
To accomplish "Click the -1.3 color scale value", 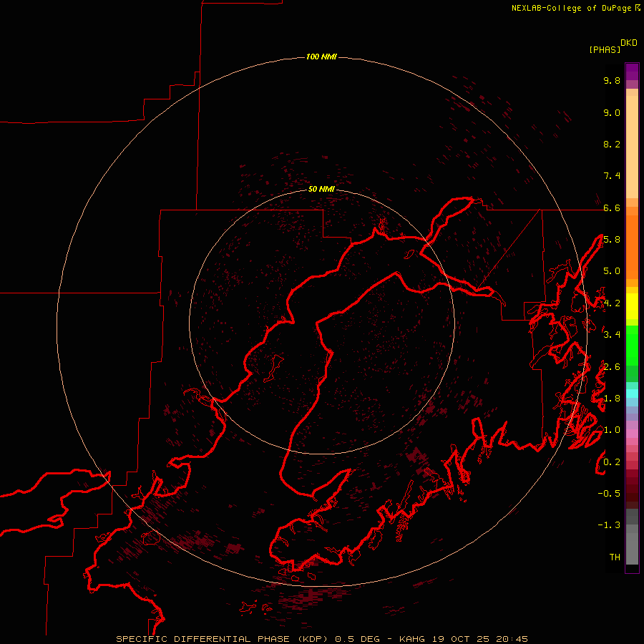I will [609, 525].
